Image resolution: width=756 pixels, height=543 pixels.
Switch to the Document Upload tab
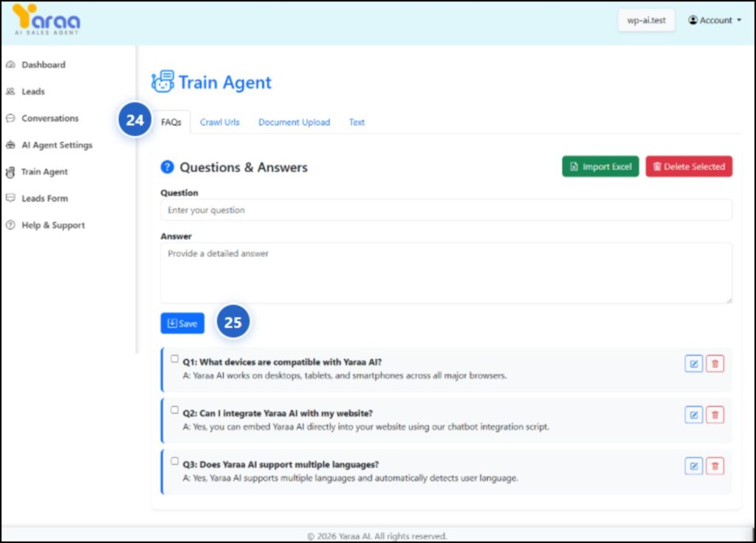coord(294,122)
